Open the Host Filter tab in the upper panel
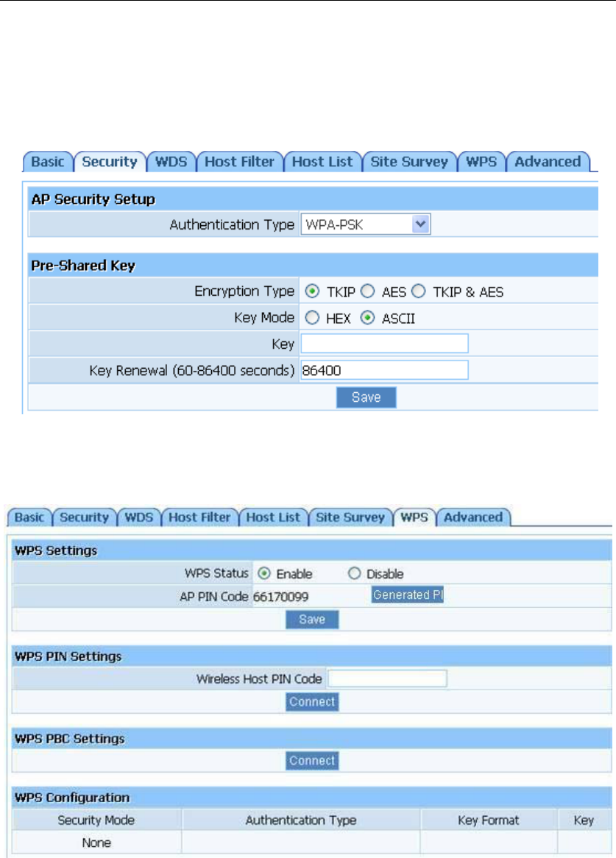This screenshot has width=616, height=858. coord(240,162)
